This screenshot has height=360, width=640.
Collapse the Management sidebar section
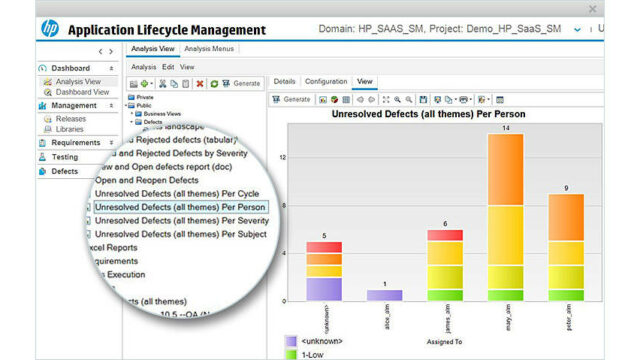(x=111, y=106)
